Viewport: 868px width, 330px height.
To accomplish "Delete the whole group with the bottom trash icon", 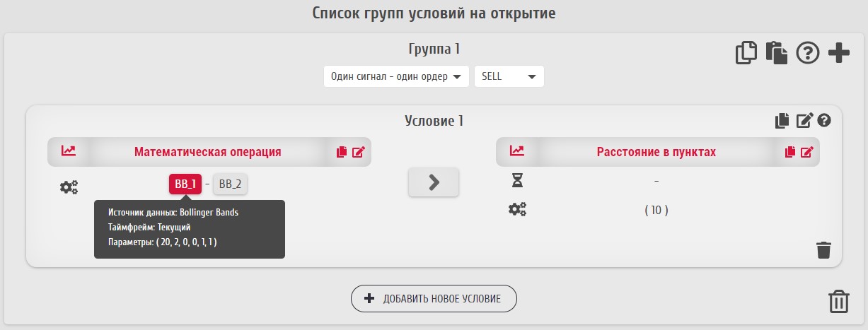I will 838,301.
